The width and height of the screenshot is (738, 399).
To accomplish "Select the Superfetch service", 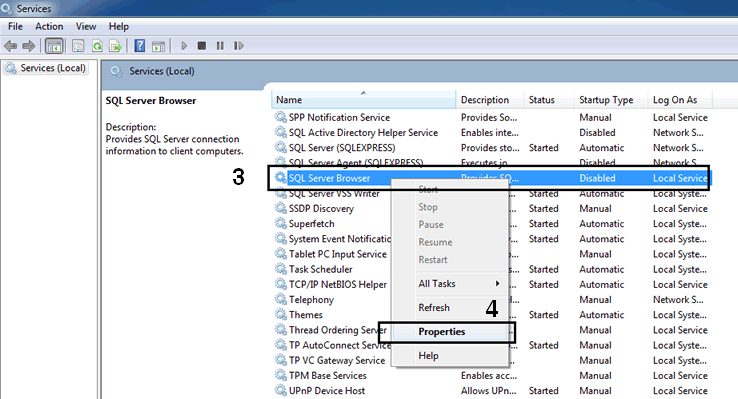I will (312, 224).
